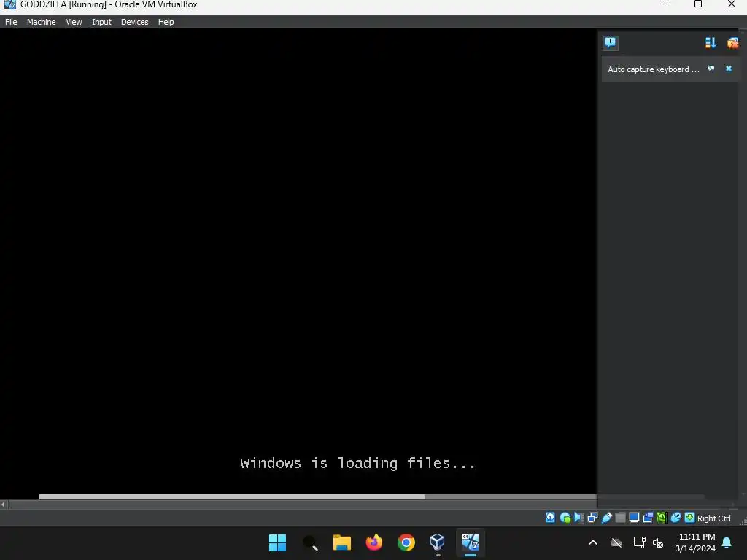Click the VirtualBox window title bar icon
The image size is (747, 560).
click(9, 5)
